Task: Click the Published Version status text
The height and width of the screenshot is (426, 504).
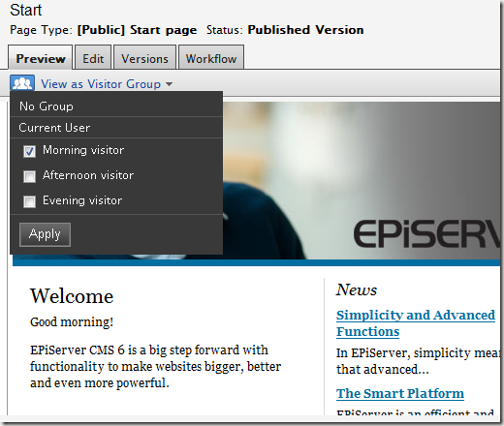Action: 305,30
